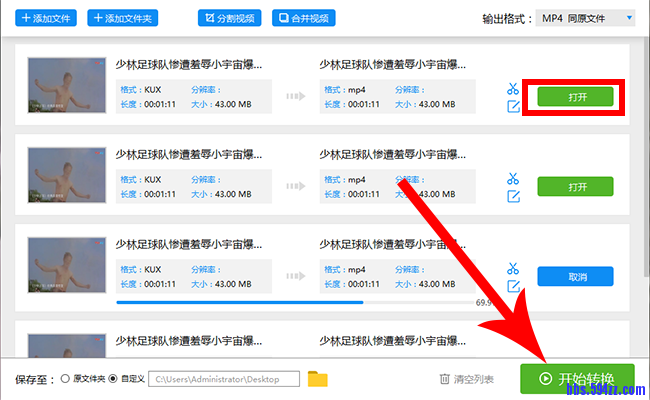Click the scissors cut icon in first row
Viewport: 650px width, 400px height.
513,88
